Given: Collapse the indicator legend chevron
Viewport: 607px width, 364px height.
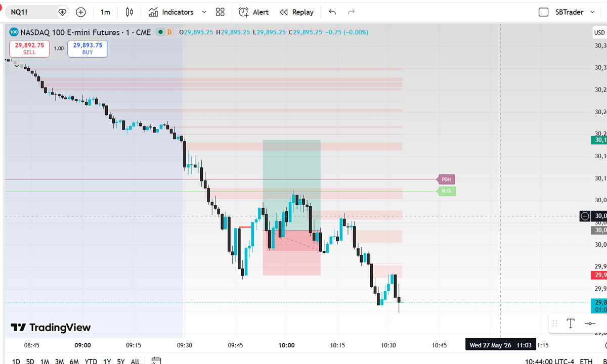Looking at the screenshot, I should [17, 66].
